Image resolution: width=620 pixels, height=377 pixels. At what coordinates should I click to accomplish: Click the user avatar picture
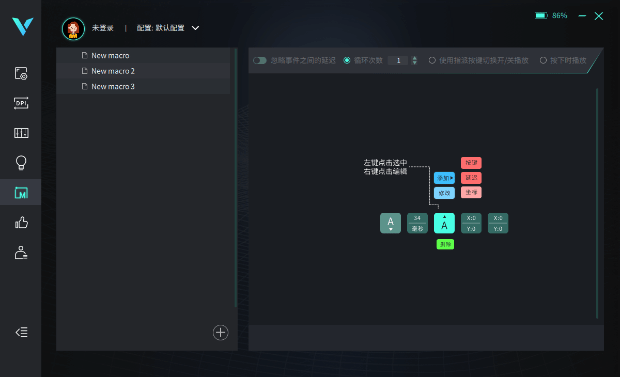[73, 28]
